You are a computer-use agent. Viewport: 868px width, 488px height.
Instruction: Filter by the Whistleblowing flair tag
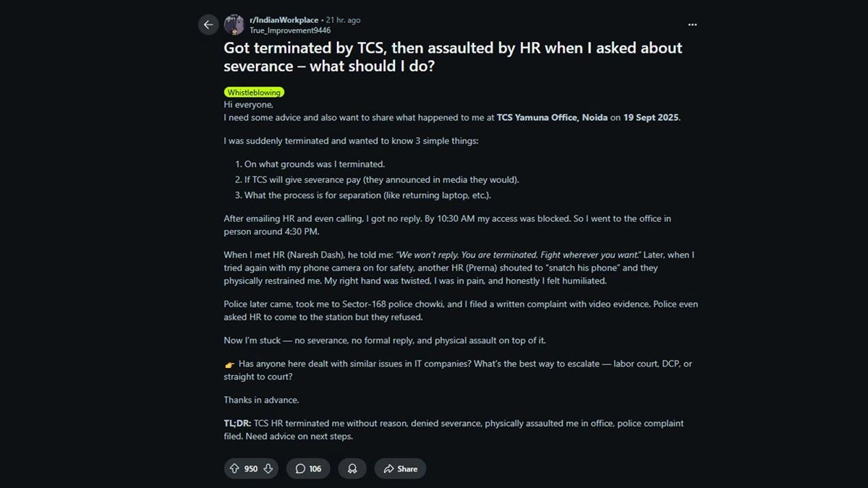pos(254,93)
